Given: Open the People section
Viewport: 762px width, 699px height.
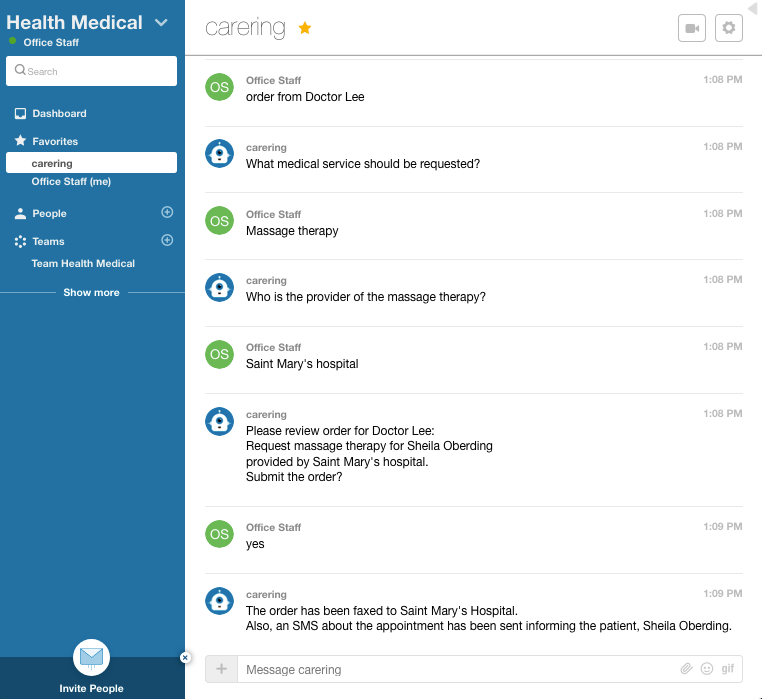Looking at the screenshot, I should (x=49, y=213).
